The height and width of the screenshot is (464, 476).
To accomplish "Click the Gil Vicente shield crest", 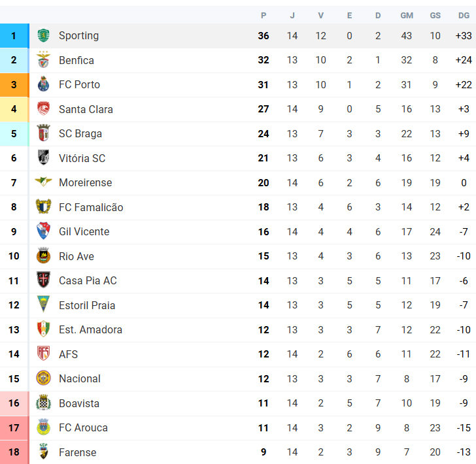I will click(43, 231).
